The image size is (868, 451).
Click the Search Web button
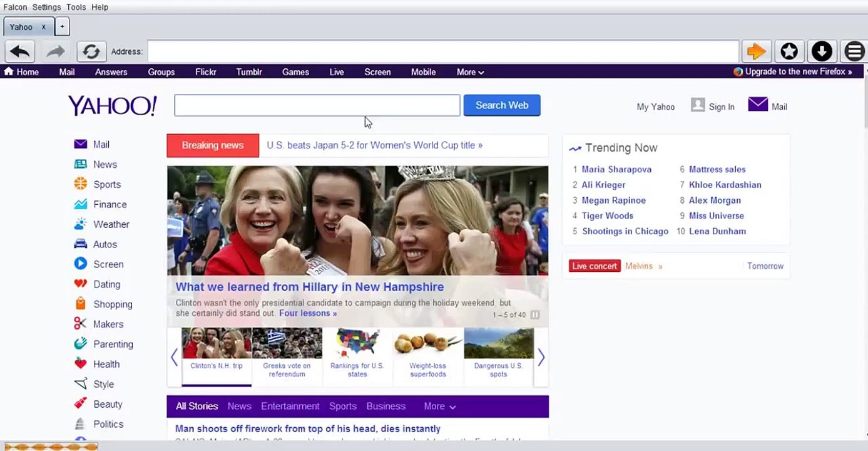502,105
